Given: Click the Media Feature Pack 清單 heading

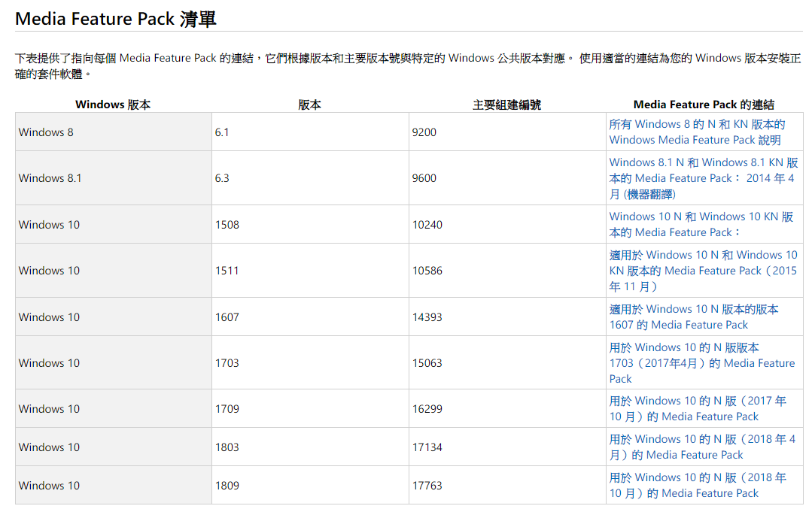Looking at the screenshot, I should (x=115, y=19).
